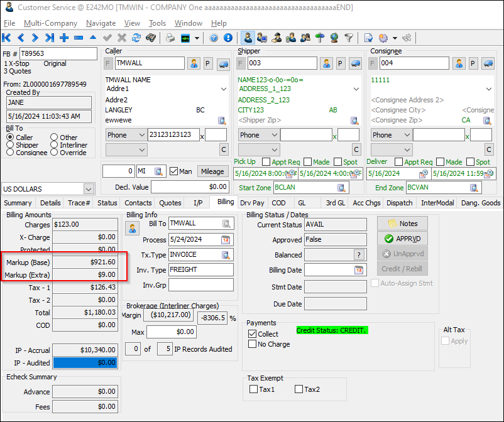
Task: Open help question mark icon
Action: point(214,38)
